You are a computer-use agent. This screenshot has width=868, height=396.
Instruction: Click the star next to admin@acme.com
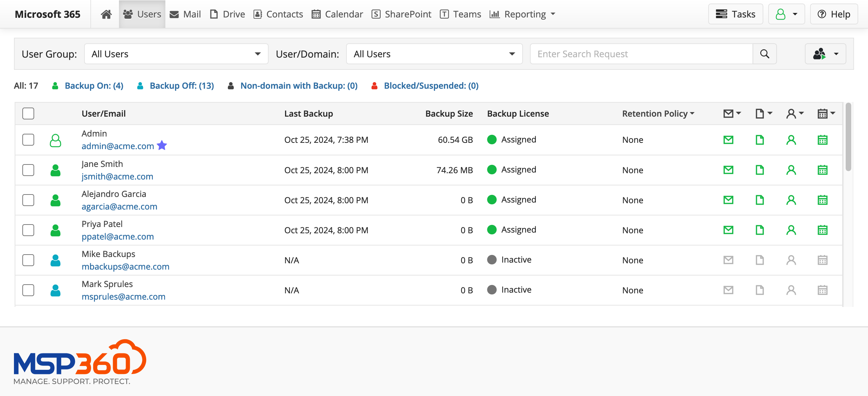pyautogui.click(x=162, y=145)
